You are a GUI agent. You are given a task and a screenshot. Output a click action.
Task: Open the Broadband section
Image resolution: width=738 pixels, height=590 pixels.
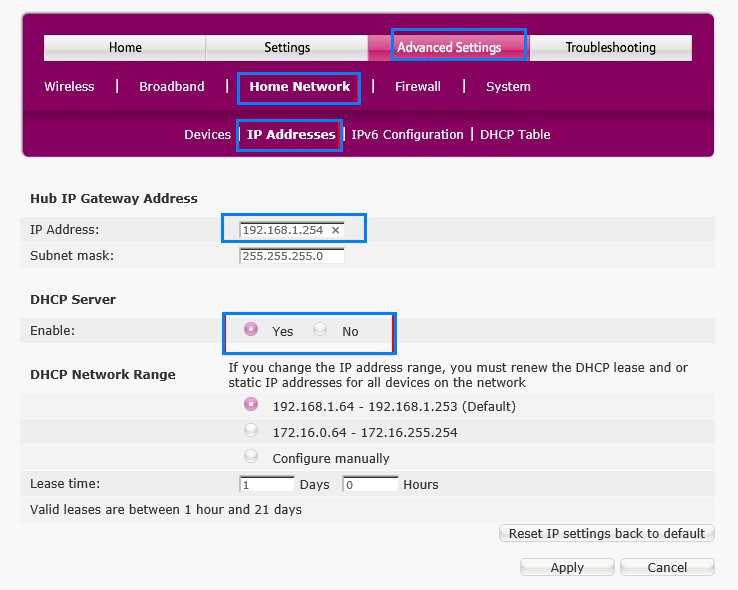click(172, 87)
